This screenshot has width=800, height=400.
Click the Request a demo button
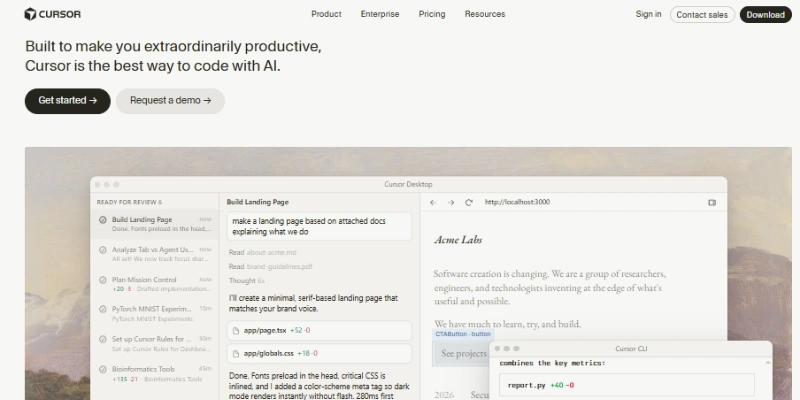170,101
